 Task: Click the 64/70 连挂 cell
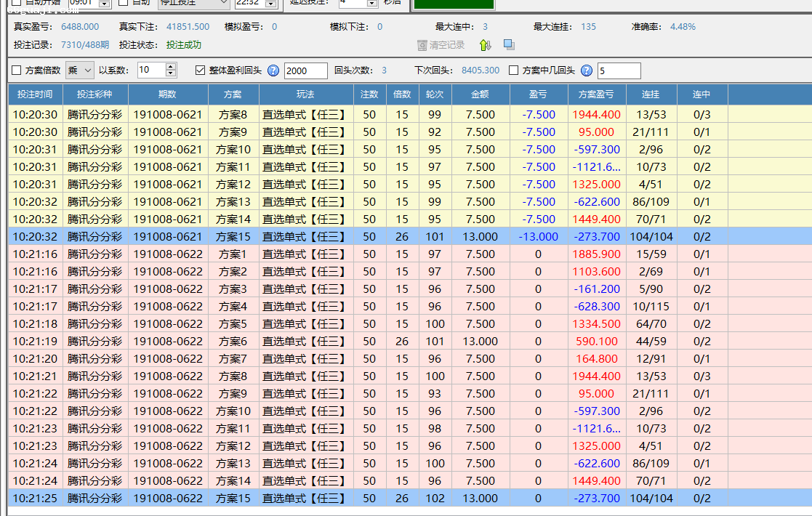(651, 324)
